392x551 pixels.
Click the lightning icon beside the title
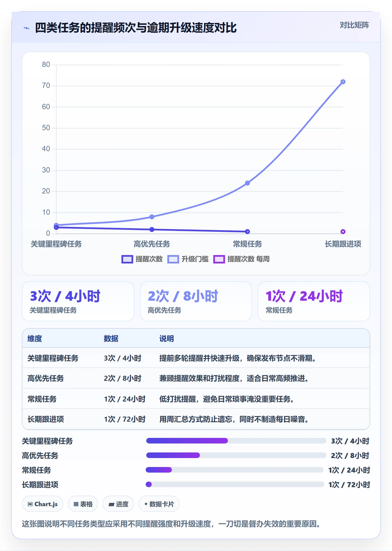pyautogui.click(x=27, y=28)
